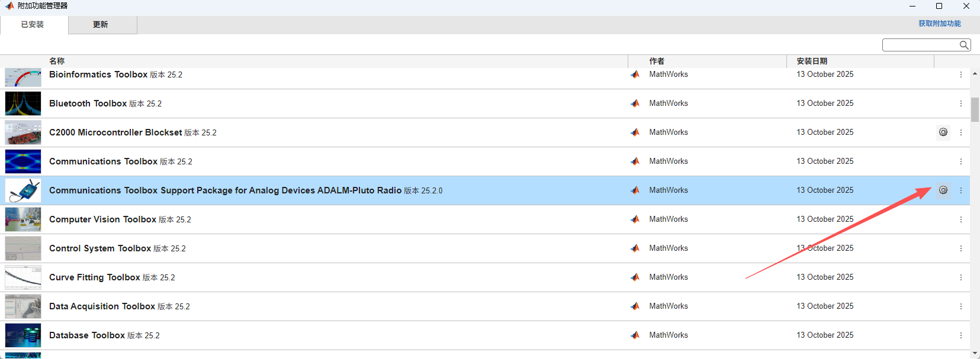The image size is (980, 359).
Task: Click Data Acquisition Toolbox thumbnail
Action: [23, 306]
